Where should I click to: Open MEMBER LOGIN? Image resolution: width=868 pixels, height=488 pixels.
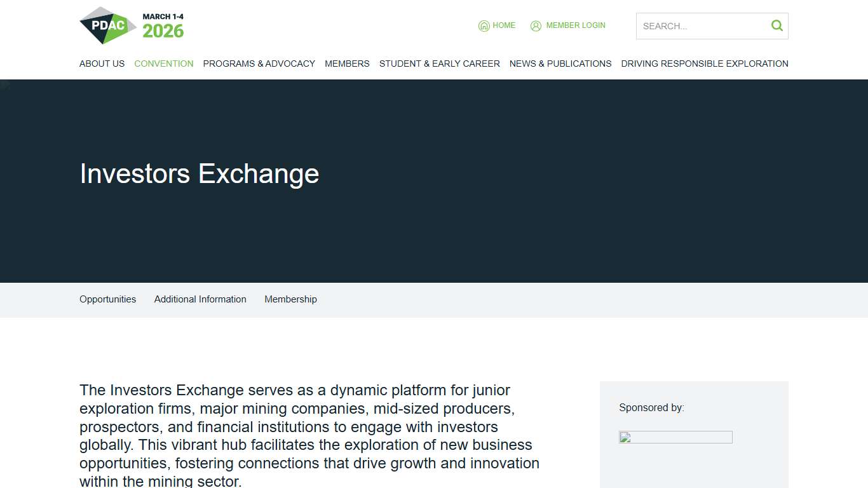click(576, 25)
